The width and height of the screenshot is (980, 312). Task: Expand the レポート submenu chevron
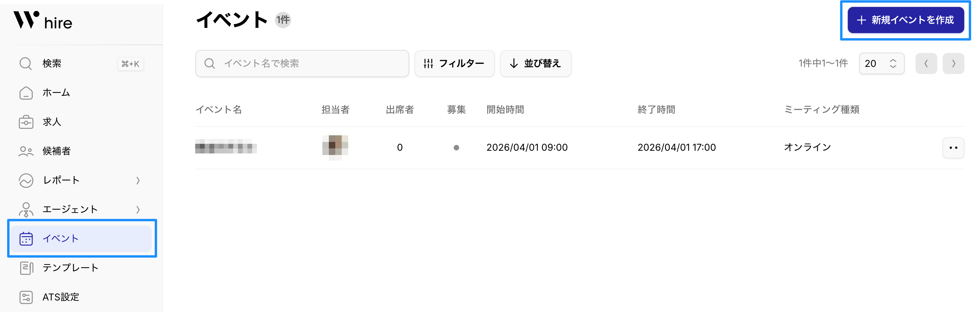coord(138,180)
